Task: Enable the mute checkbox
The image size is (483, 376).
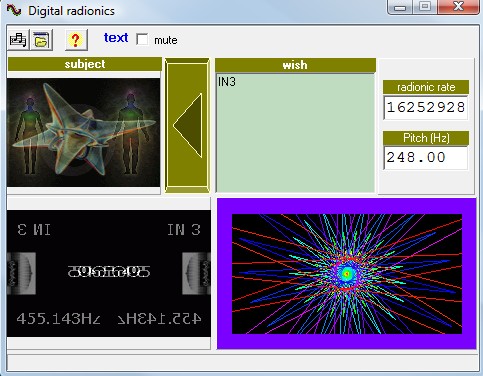Action: 142,39
